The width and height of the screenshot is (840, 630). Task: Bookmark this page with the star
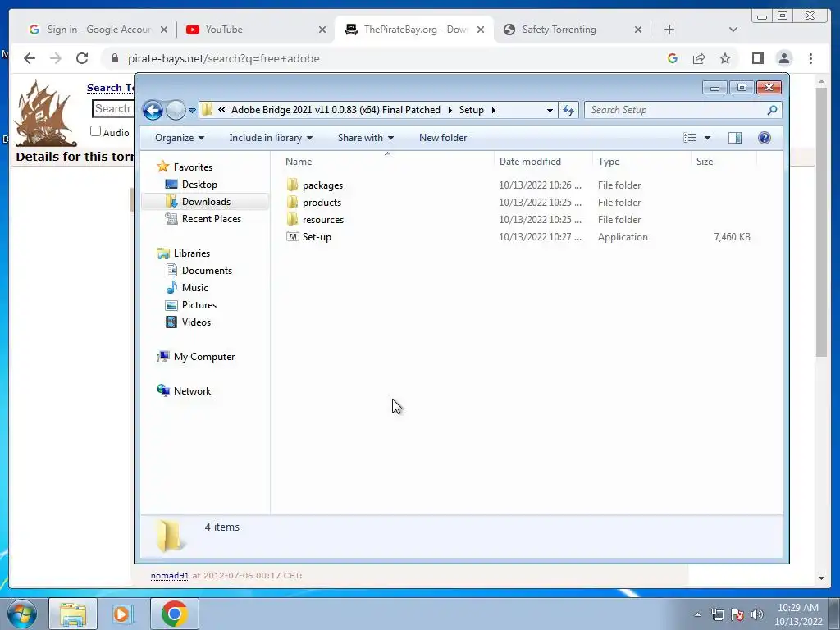[725, 58]
